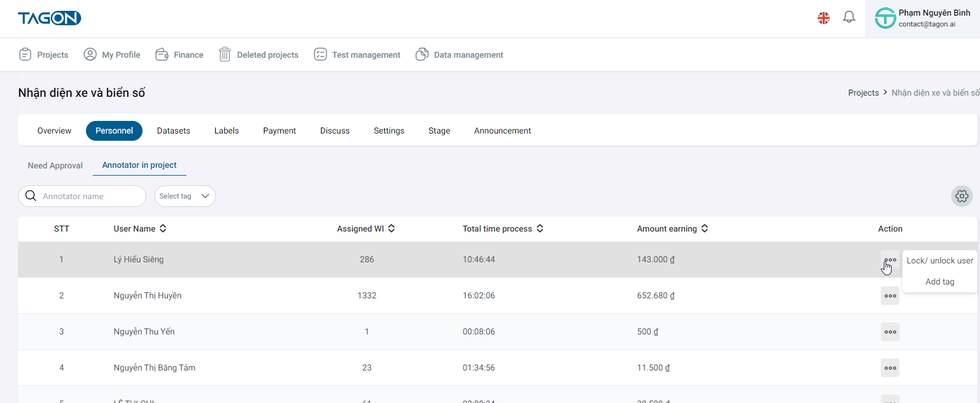Image resolution: width=980 pixels, height=403 pixels.
Task: Expand the Select tag dropdown
Action: [x=185, y=196]
